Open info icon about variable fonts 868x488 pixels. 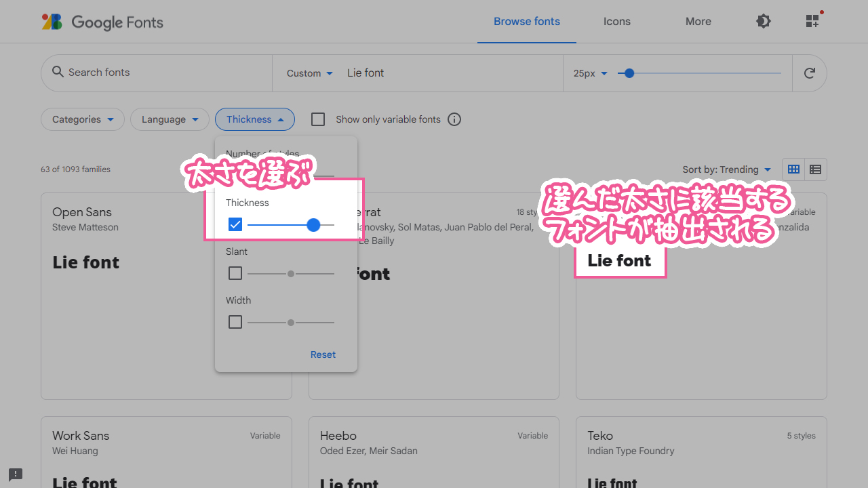(454, 119)
